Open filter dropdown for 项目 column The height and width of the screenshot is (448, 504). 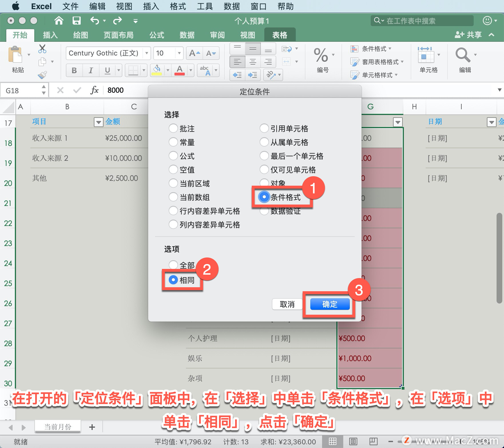coord(98,122)
